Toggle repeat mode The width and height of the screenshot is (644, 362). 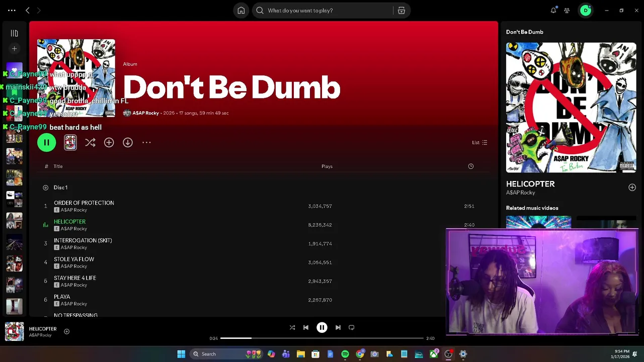pos(352,327)
